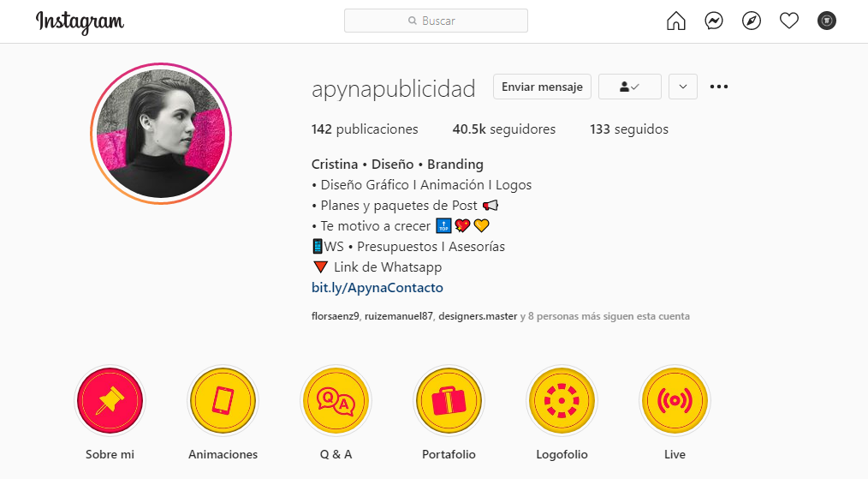
Task: Open the Live highlight
Action: click(x=675, y=400)
